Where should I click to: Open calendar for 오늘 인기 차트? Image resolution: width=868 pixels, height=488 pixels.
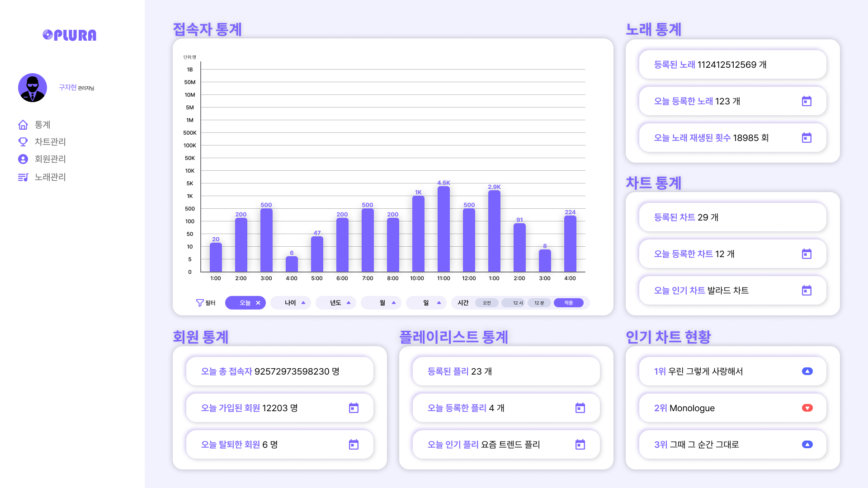[x=807, y=291]
